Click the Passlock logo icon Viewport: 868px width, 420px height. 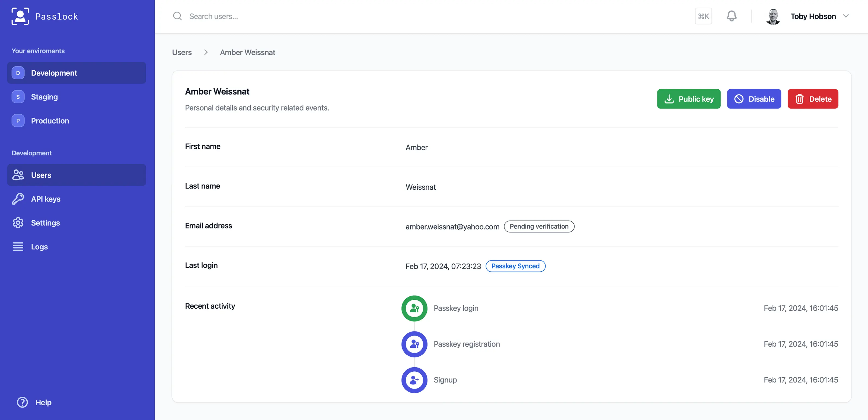point(20,17)
